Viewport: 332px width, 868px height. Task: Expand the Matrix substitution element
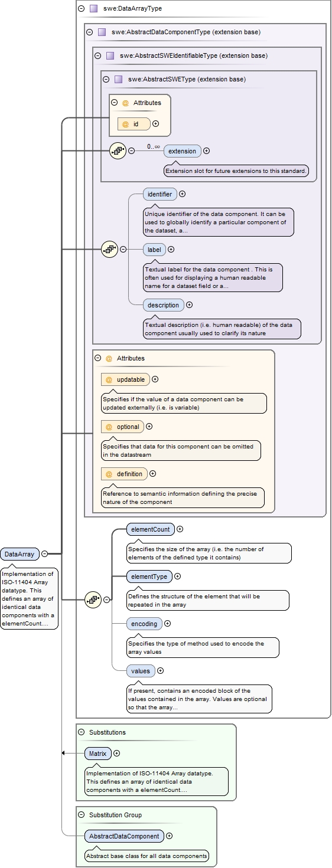pyautogui.click(x=116, y=753)
